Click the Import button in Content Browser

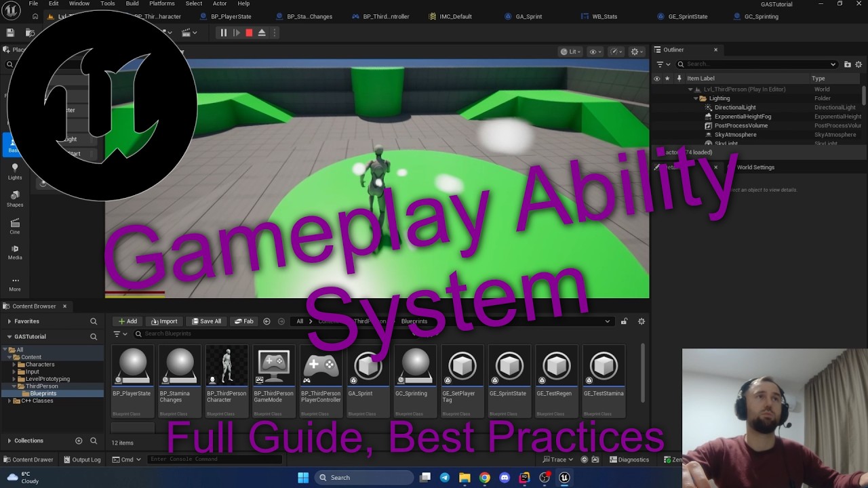(x=164, y=321)
